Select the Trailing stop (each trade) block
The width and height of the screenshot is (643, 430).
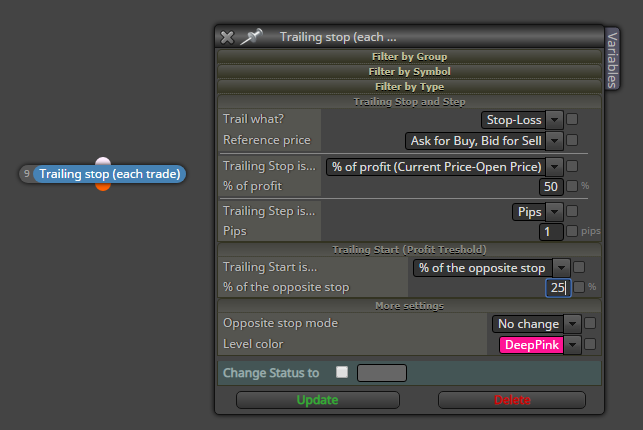pyautogui.click(x=109, y=174)
